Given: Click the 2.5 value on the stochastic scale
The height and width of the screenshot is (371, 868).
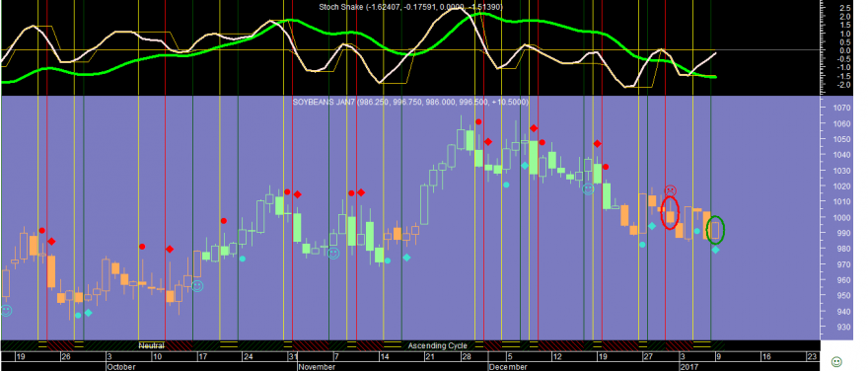Looking at the screenshot, I should 843,8.
